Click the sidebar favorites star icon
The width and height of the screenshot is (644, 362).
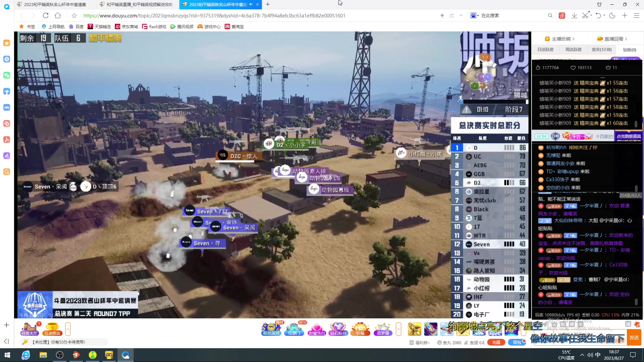(x=7, y=43)
